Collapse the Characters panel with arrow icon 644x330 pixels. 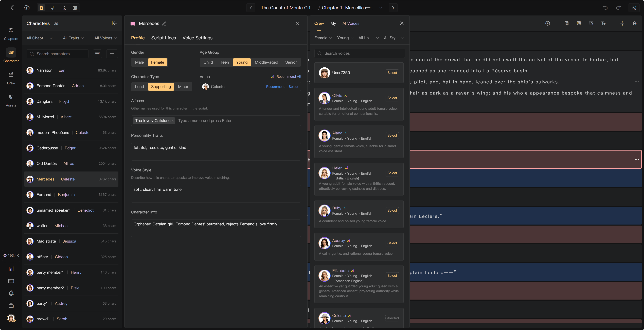click(x=114, y=23)
